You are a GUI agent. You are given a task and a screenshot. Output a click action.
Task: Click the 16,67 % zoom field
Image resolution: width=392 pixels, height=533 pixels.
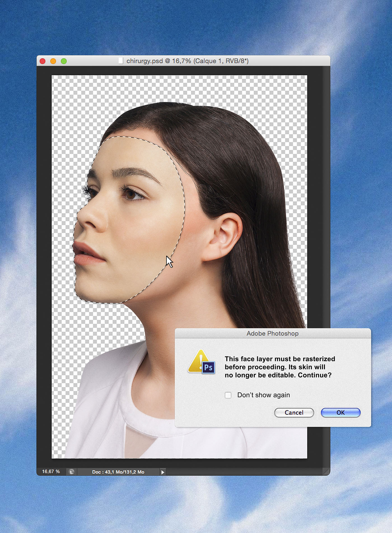(x=51, y=472)
